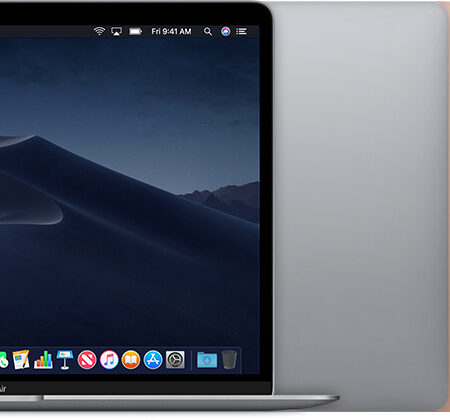
Task: Launch Keynote from the Dock
Action: point(65,360)
